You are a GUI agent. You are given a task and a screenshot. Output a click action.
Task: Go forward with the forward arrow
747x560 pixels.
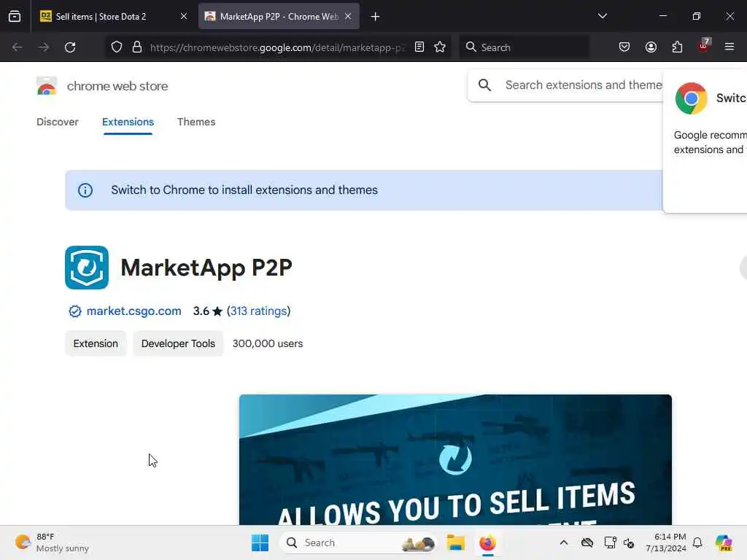[44, 47]
